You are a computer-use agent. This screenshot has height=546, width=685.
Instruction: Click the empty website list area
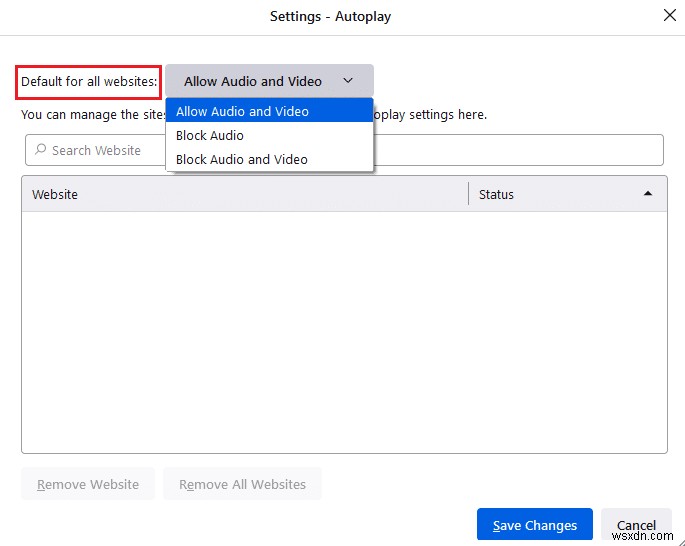(x=344, y=330)
